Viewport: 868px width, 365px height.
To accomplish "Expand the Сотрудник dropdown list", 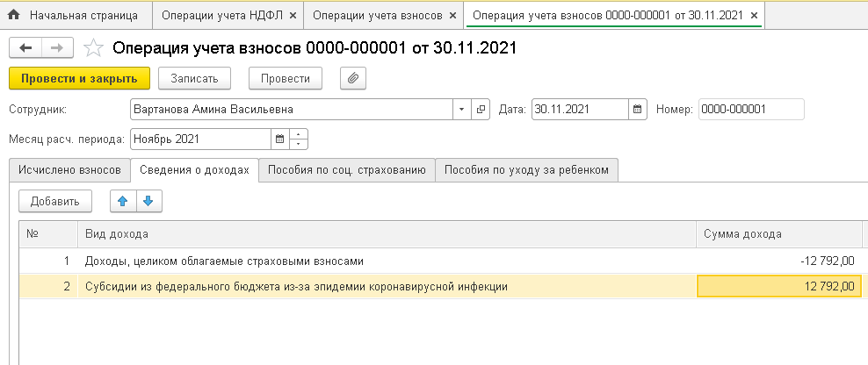I will (x=463, y=110).
